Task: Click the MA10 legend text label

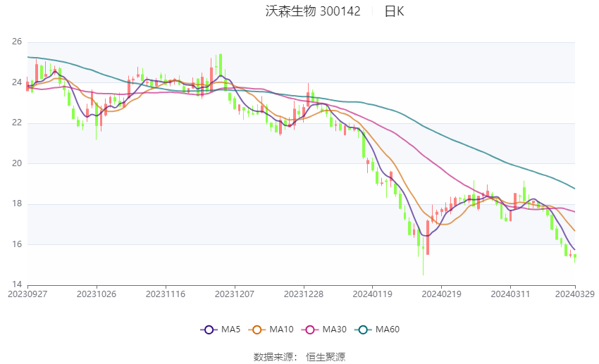Action: click(281, 329)
